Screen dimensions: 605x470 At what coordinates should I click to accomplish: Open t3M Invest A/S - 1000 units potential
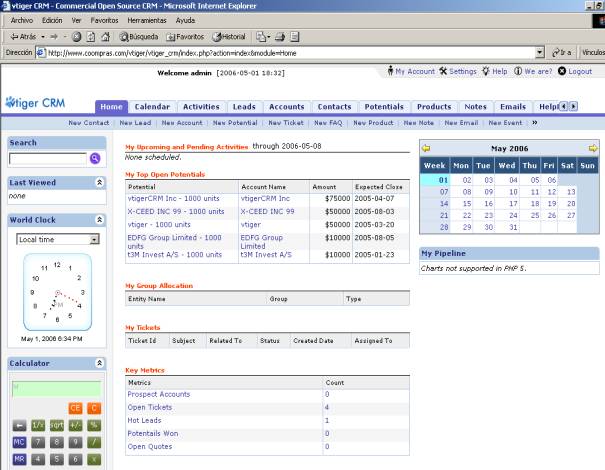click(x=174, y=255)
